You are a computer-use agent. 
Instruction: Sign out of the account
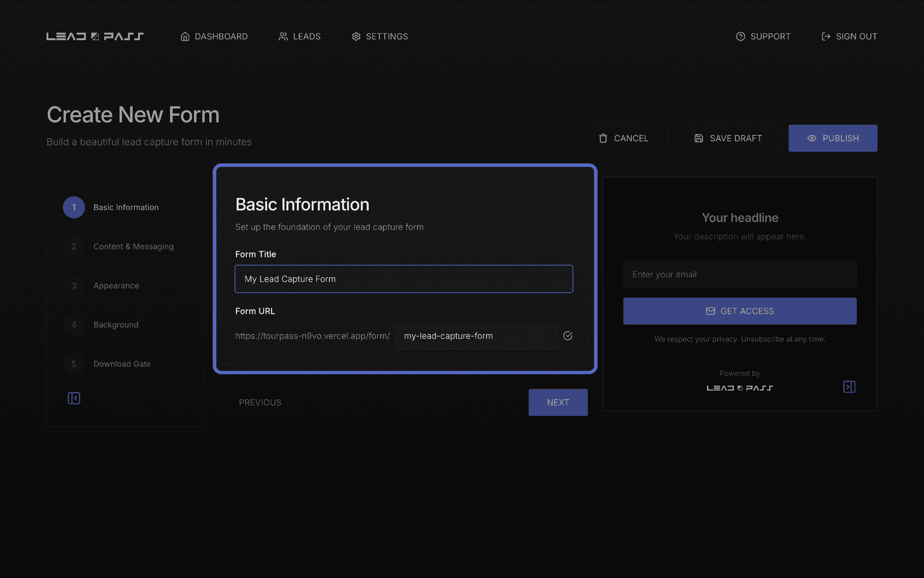[x=849, y=37]
